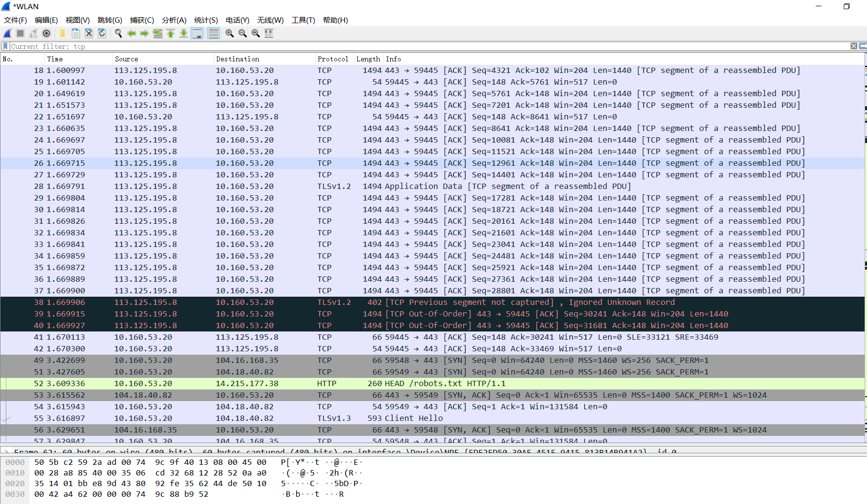This screenshot has width=867, height=504.
Task: Open the 编辑(E) menu
Action: (x=46, y=20)
